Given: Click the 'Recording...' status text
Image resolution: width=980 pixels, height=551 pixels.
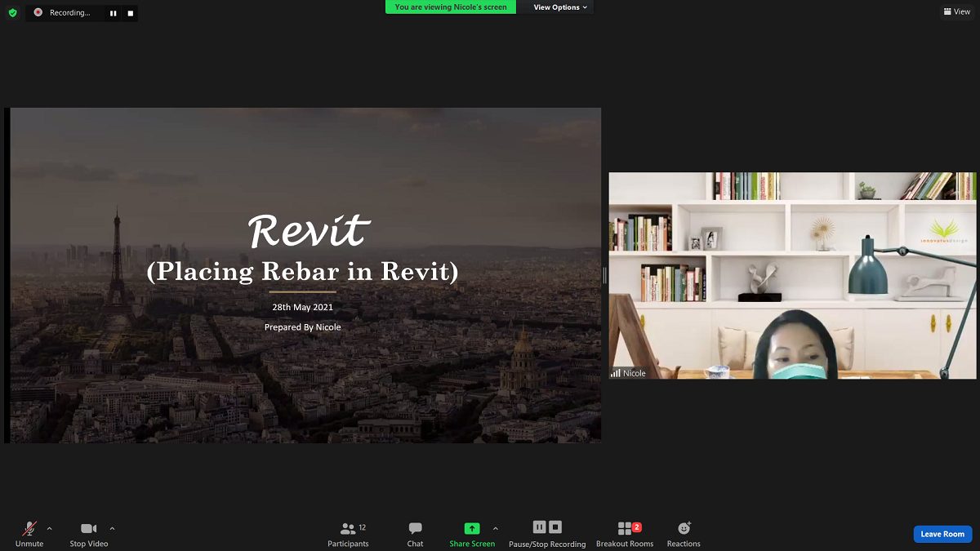Looking at the screenshot, I should (69, 13).
